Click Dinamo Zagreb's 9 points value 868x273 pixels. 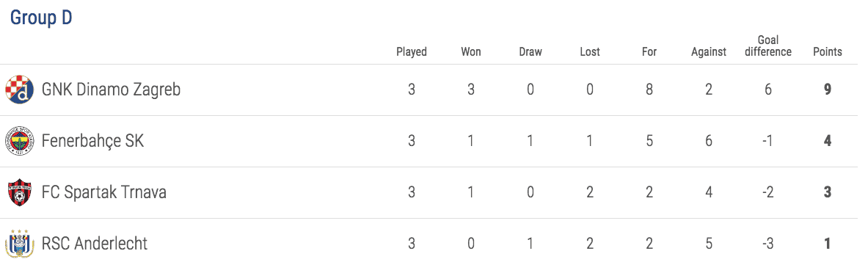click(x=828, y=90)
